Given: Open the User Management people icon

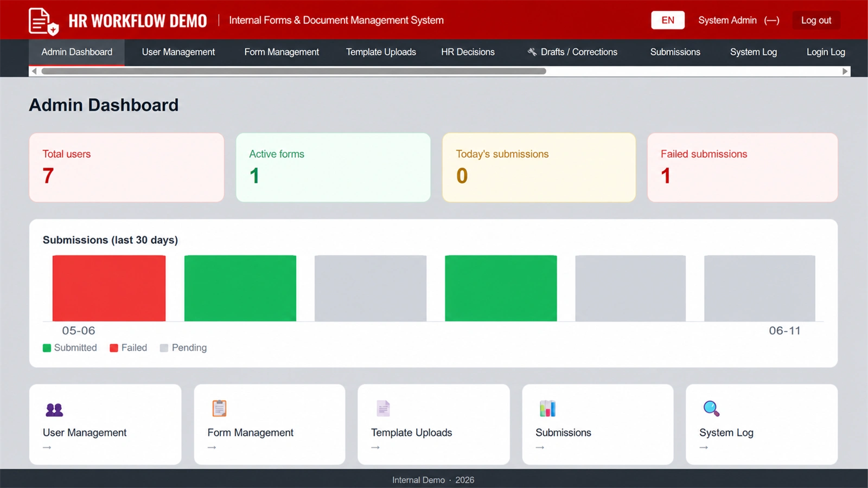Looking at the screenshot, I should coord(54,410).
